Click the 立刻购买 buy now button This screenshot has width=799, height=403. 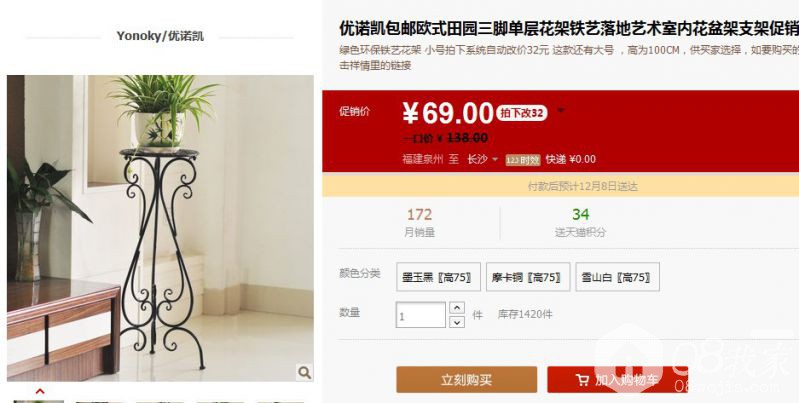tap(467, 380)
